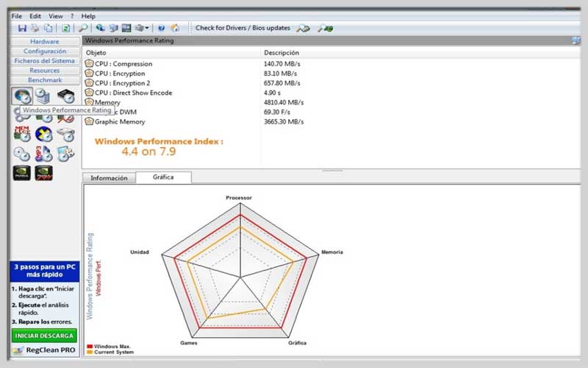Expand the Configuración sidebar section
This screenshot has height=368, width=588.
click(45, 51)
